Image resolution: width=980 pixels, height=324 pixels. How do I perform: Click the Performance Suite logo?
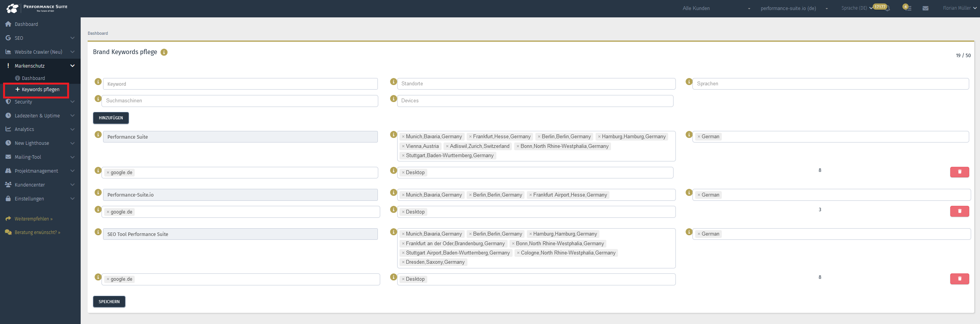37,8
